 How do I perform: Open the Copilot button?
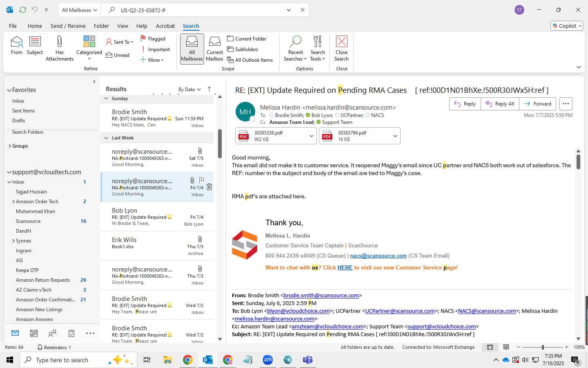coord(567,26)
